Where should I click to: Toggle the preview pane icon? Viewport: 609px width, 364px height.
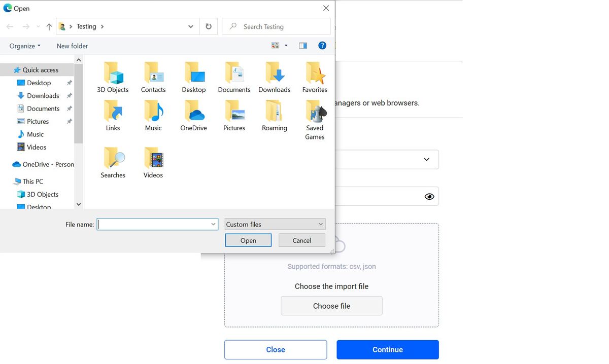click(x=303, y=46)
